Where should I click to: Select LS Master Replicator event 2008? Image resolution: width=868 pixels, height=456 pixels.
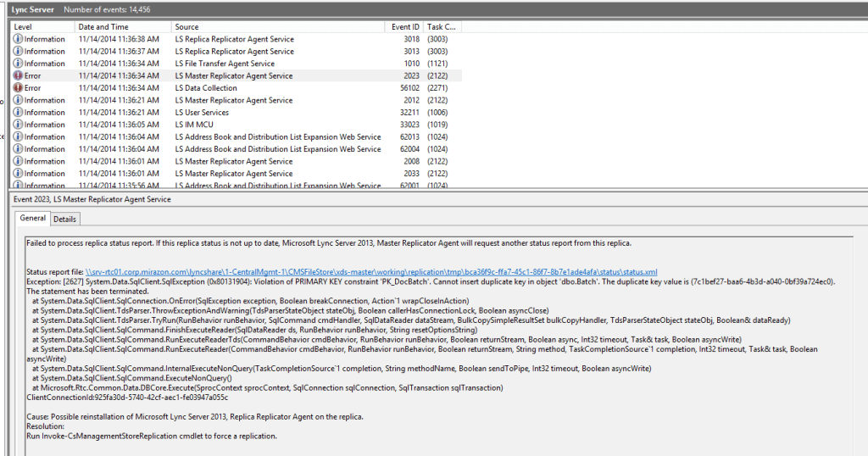236,161
